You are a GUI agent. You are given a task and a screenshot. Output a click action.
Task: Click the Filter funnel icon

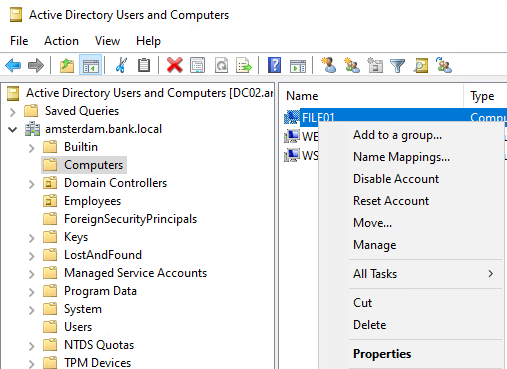click(x=397, y=66)
